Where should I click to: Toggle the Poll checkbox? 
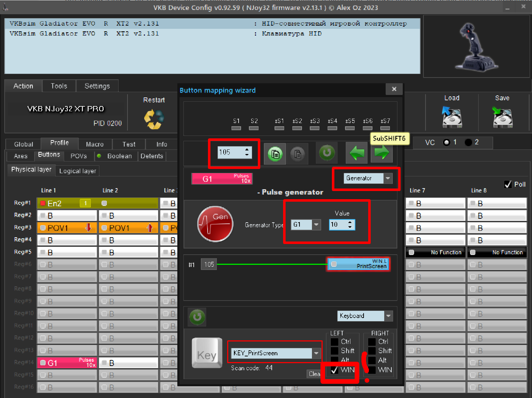(508, 184)
